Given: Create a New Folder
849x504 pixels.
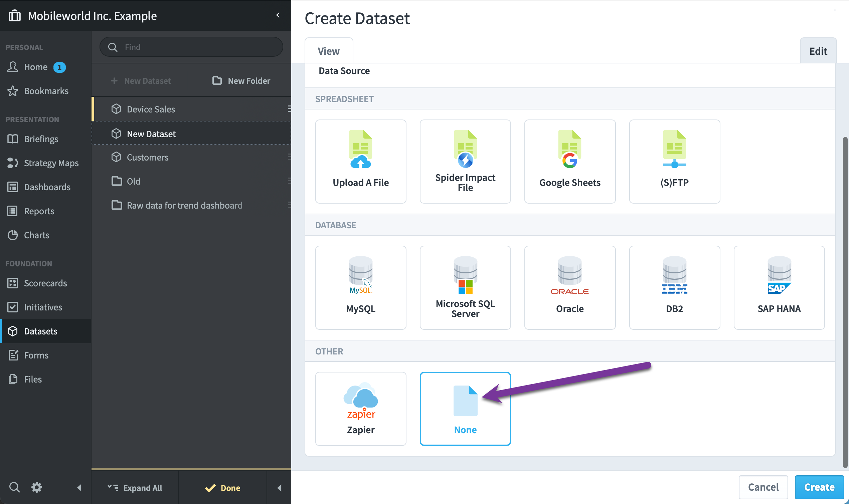Looking at the screenshot, I should pos(241,81).
